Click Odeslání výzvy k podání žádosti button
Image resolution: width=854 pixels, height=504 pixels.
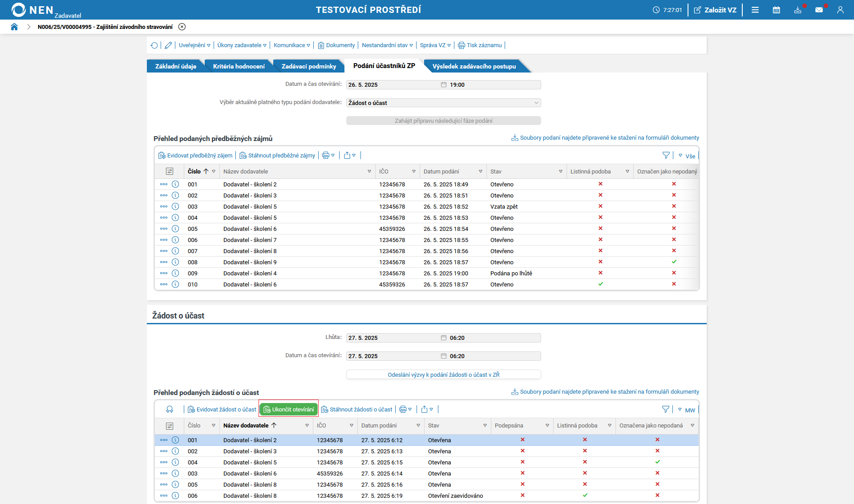(444, 375)
